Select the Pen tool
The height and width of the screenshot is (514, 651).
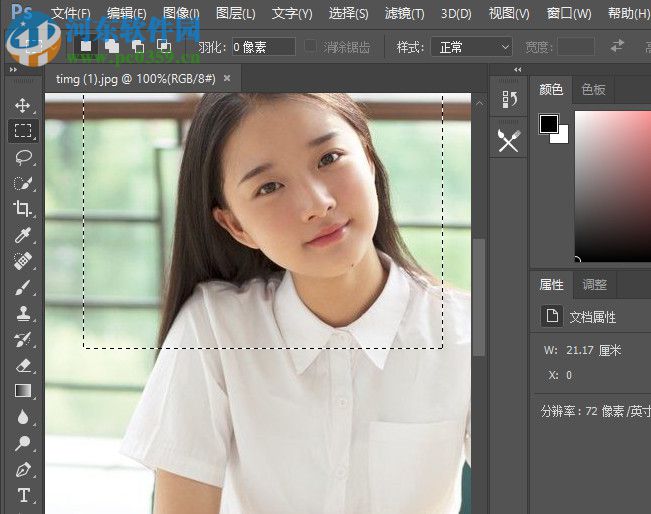23,470
